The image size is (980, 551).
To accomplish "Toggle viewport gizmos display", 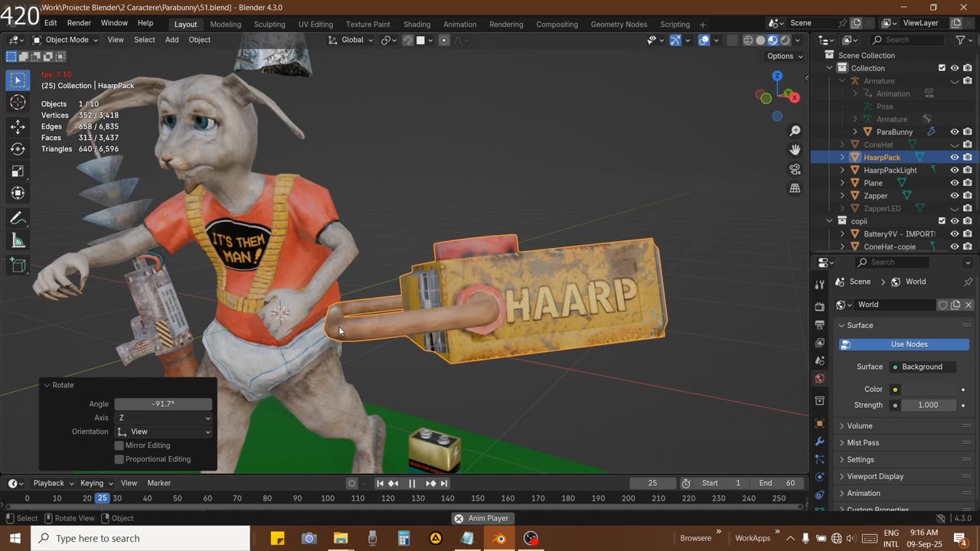I will [675, 40].
